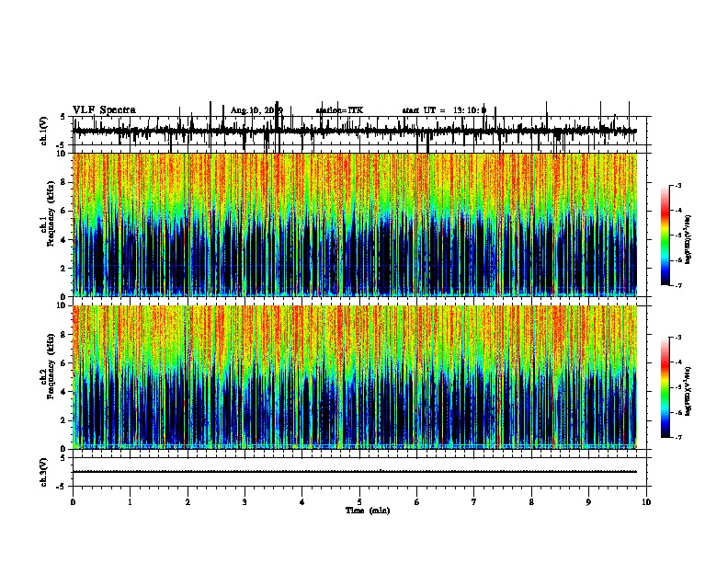This screenshot has width=728, height=563.
Task: Click the ch.1 voltage waveform trace
Action: [355, 131]
